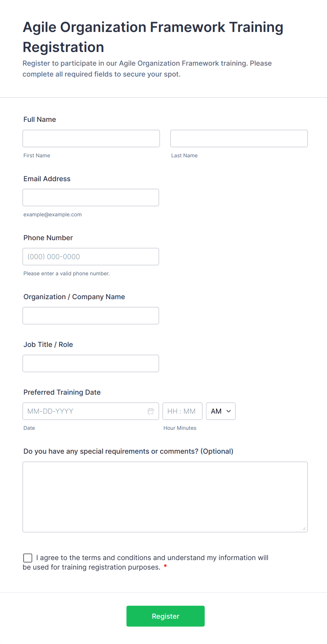Open the AM/PM dropdown

(x=220, y=411)
